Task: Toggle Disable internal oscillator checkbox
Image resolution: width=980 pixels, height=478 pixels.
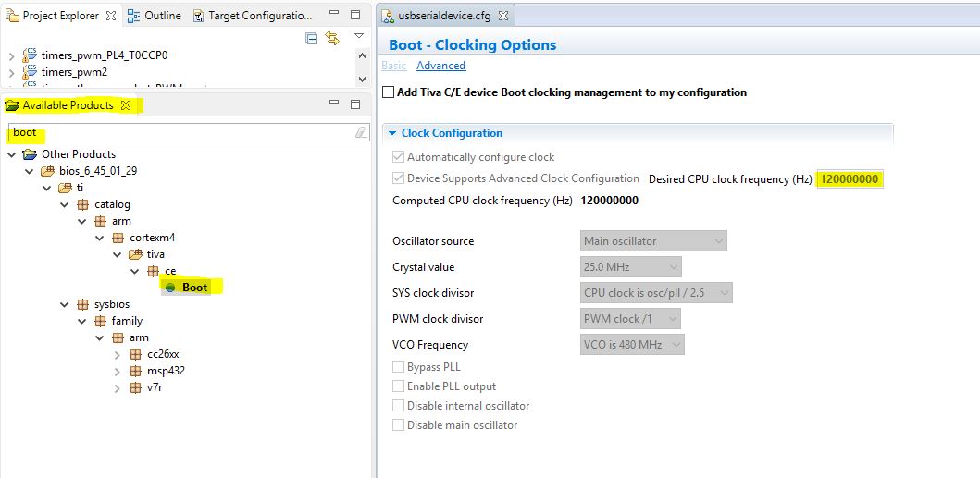Action: pyautogui.click(x=399, y=406)
